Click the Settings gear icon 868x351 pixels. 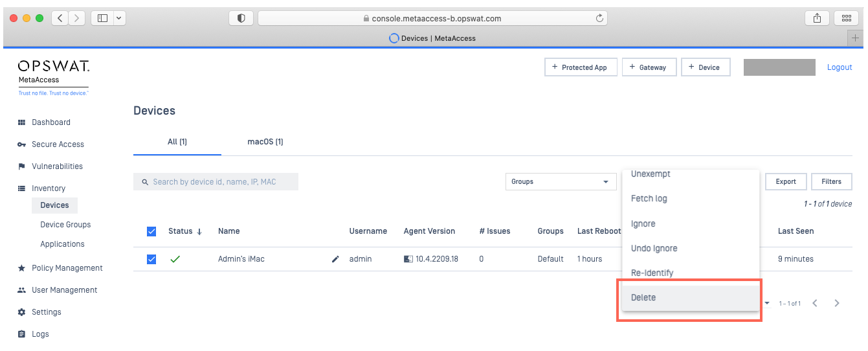21,312
